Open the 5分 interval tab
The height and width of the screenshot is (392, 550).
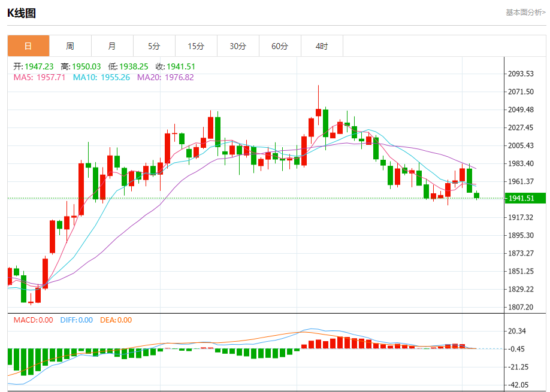tap(154, 46)
